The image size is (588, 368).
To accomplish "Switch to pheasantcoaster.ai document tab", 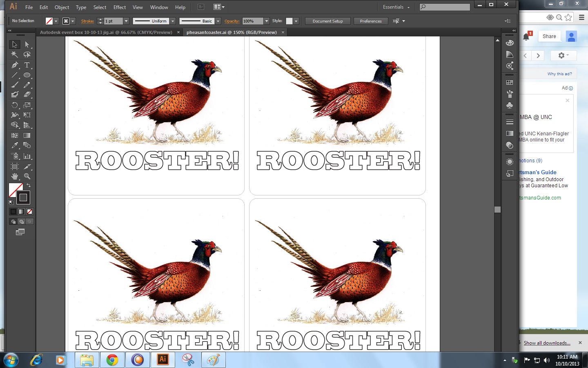I will 232,32.
